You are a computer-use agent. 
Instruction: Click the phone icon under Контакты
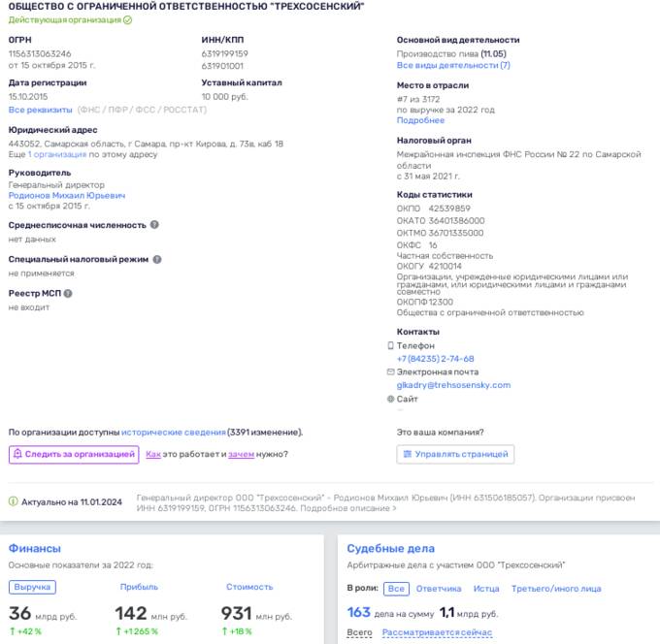tap(391, 345)
